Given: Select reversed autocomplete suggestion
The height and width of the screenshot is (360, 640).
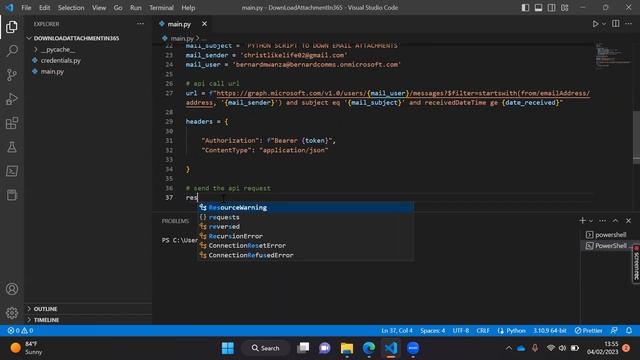Looking at the screenshot, I should (306, 227).
